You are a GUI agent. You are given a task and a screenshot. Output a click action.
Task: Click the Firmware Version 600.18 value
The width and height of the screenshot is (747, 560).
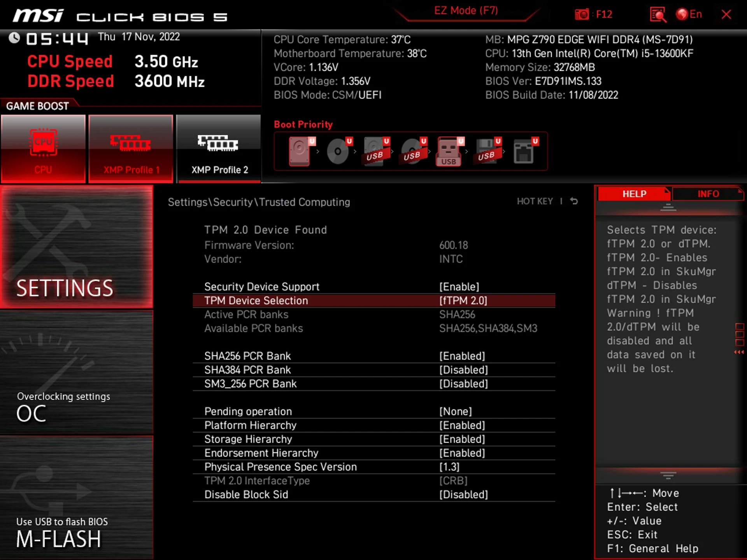(x=454, y=245)
